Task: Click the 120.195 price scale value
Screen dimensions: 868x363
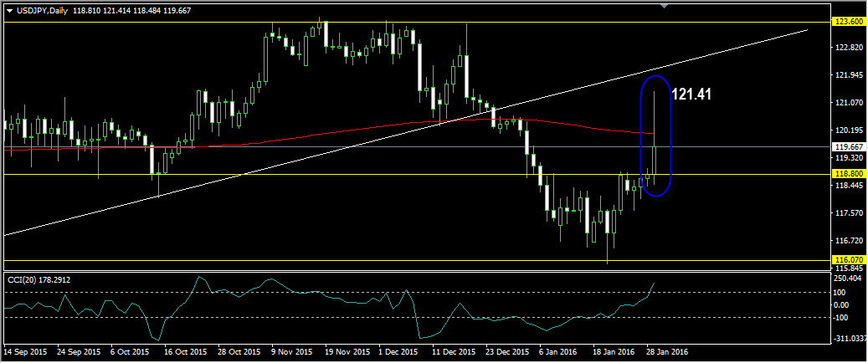Action: point(849,130)
